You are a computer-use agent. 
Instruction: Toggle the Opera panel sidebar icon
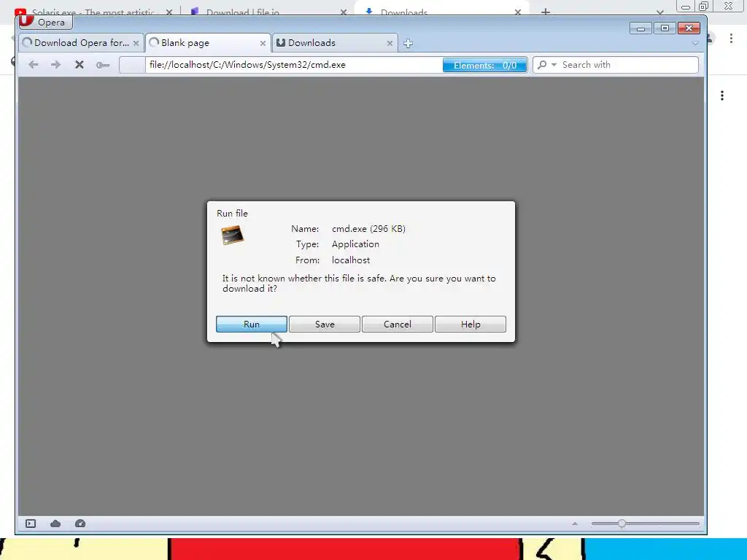tap(31, 524)
